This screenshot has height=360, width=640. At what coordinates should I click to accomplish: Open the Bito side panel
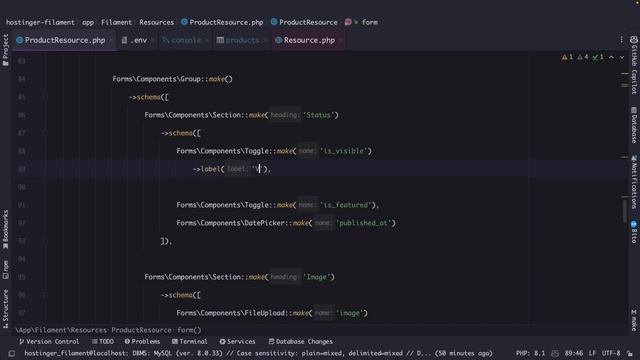[634, 232]
